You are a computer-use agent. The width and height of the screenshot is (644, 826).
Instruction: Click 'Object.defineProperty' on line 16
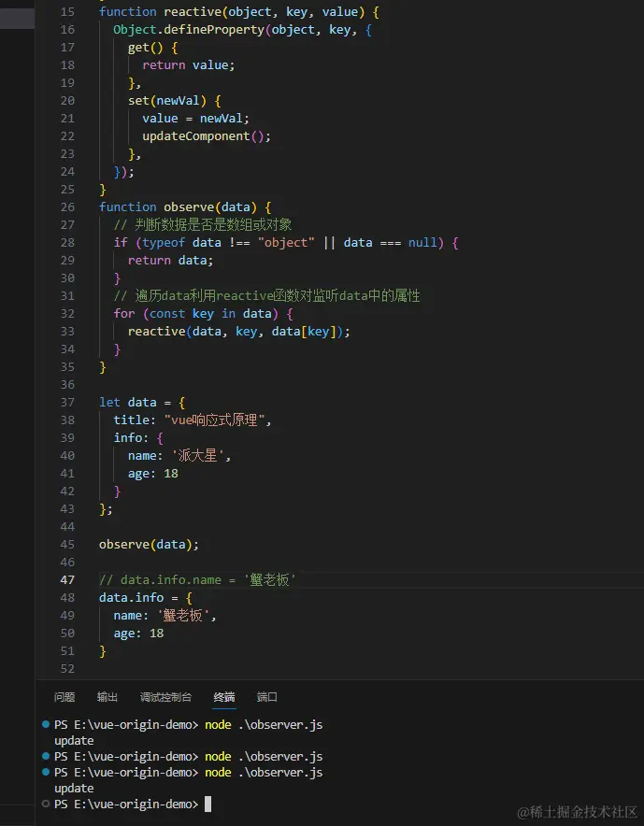tap(189, 30)
